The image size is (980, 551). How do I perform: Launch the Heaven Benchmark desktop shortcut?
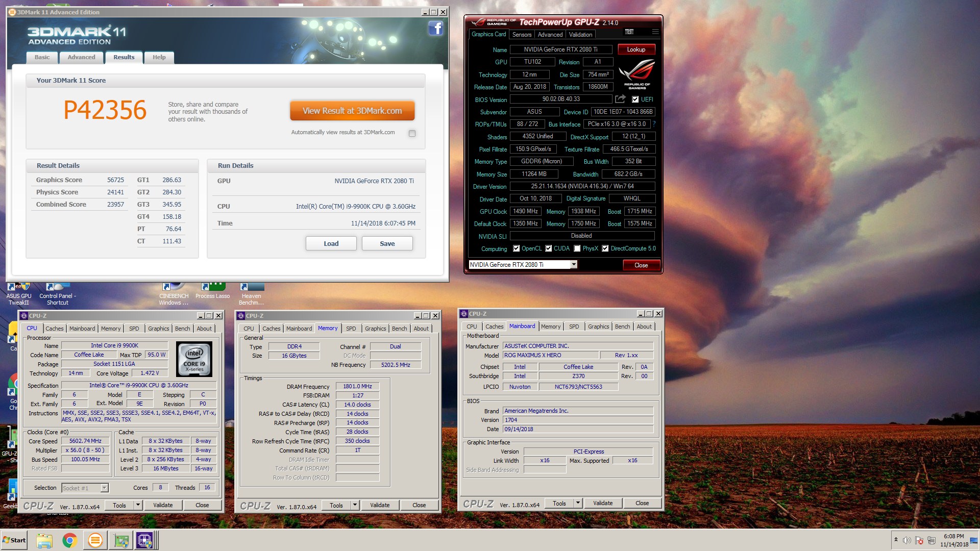251,294
